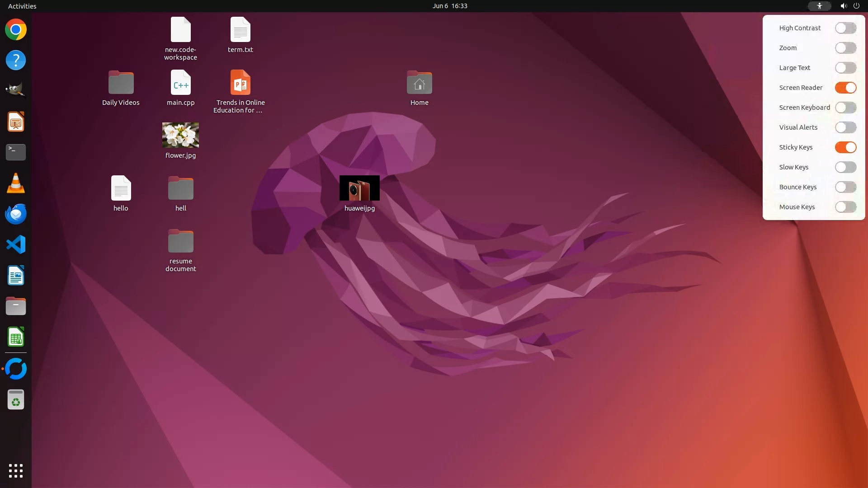Screen dimensions: 868x488
Task: Turn on Large Text switch
Action: pyautogui.click(x=845, y=68)
